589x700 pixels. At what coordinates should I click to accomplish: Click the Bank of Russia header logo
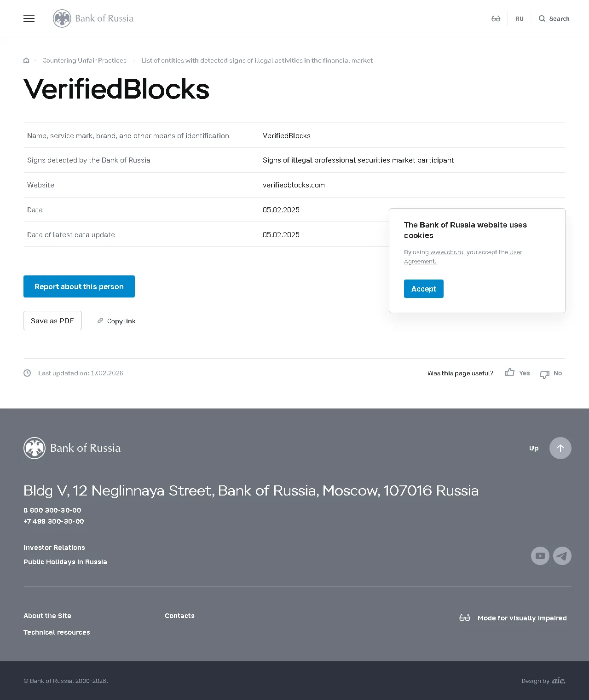tap(93, 18)
